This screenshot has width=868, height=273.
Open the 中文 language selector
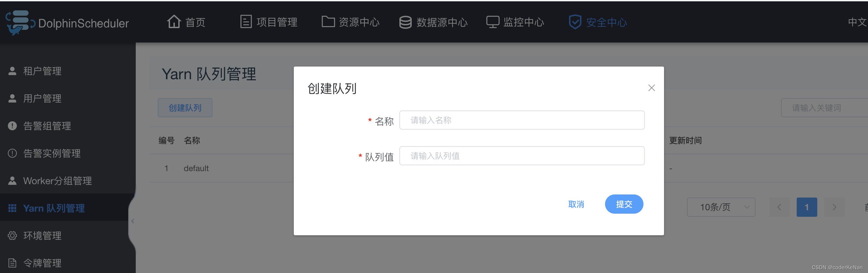[x=857, y=22]
